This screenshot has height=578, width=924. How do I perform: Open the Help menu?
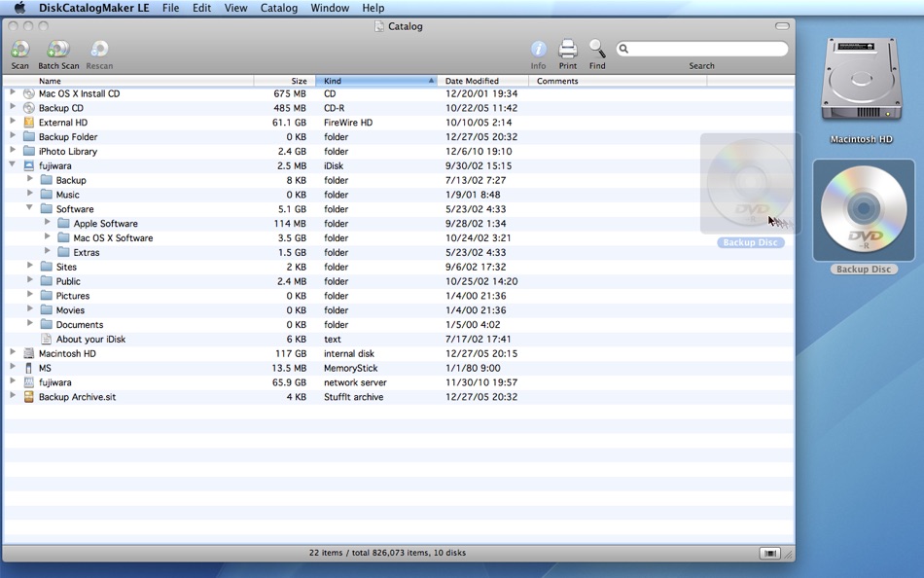(x=373, y=8)
